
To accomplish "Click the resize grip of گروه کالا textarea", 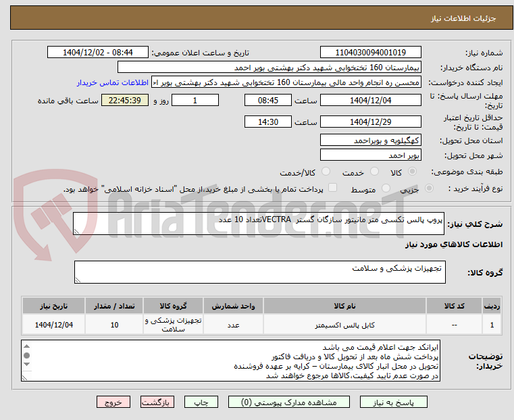I will (x=78, y=280).
